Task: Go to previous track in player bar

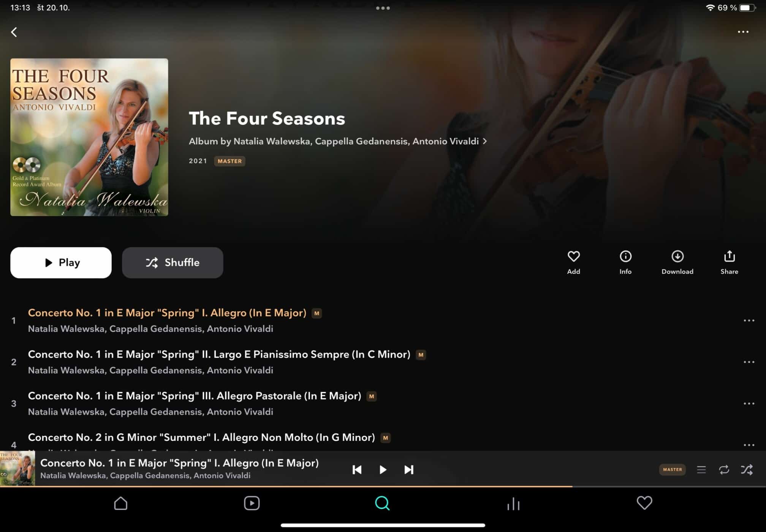Action: pos(357,470)
